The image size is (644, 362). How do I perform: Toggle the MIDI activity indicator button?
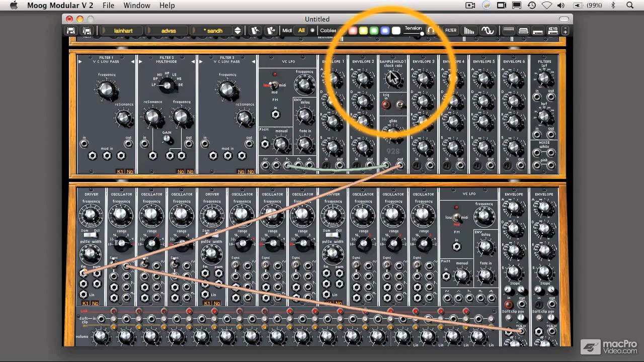[312, 31]
